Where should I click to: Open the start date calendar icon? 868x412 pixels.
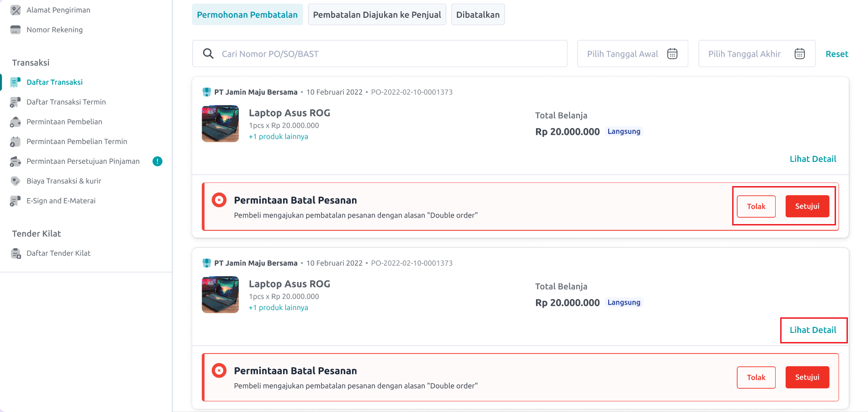pyautogui.click(x=672, y=54)
